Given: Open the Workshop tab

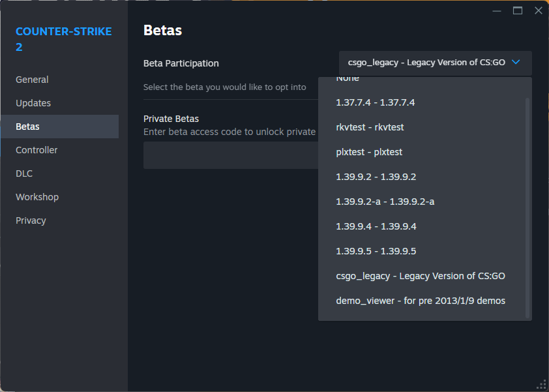Looking at the screenshot, I should tap(37, 197).
